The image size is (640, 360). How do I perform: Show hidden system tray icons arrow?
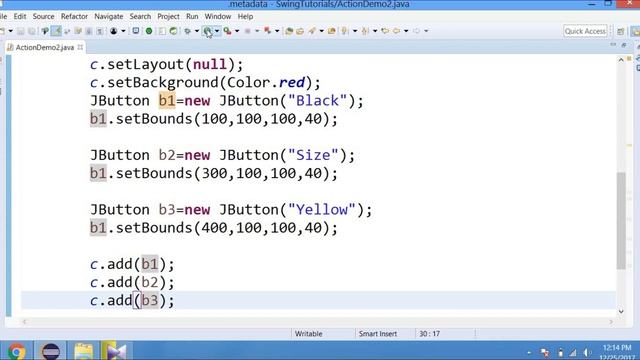529,353
